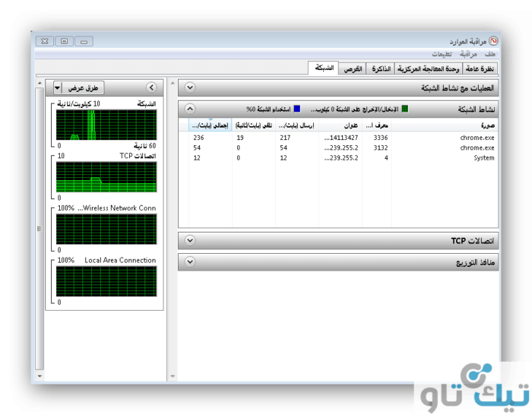Click the green network I/O legend square
The width and height of the screenshot is (532, 415).
point(405,109)
